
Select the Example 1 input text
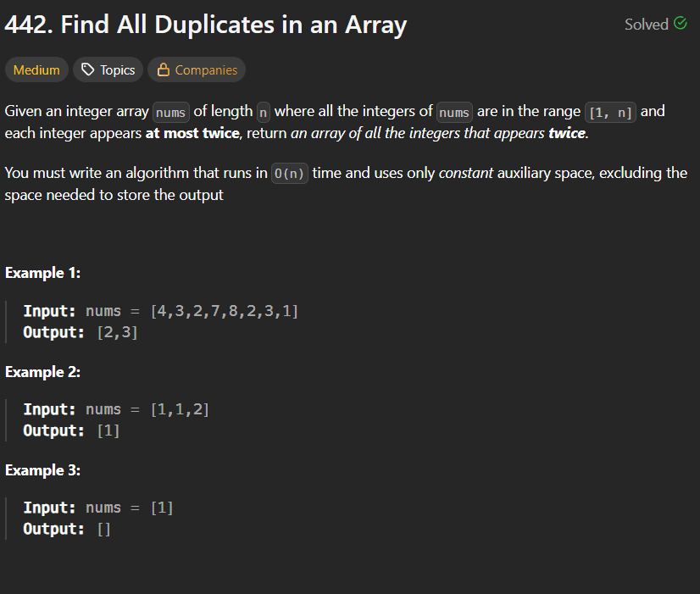point(161,310)
